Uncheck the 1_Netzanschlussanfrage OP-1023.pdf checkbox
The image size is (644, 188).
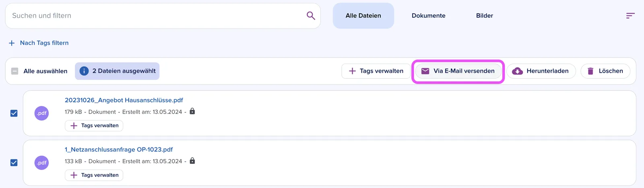(x=14, y=163)
